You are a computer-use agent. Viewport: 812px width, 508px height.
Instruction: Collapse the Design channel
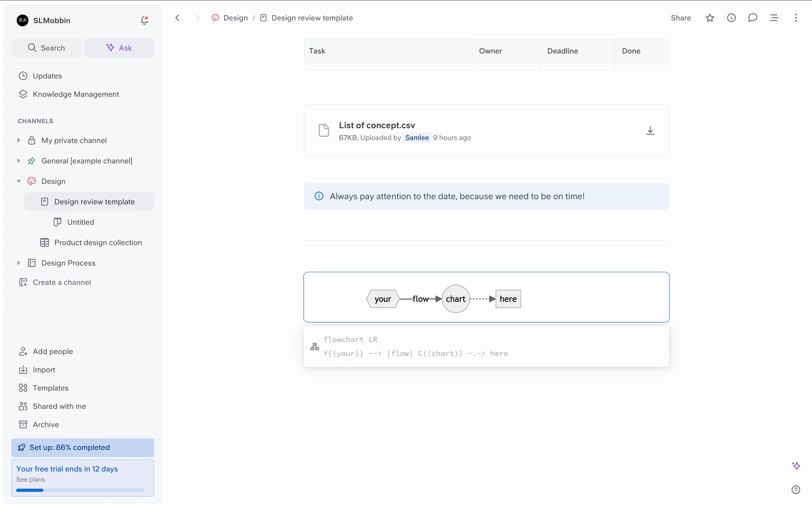[19, 181]
